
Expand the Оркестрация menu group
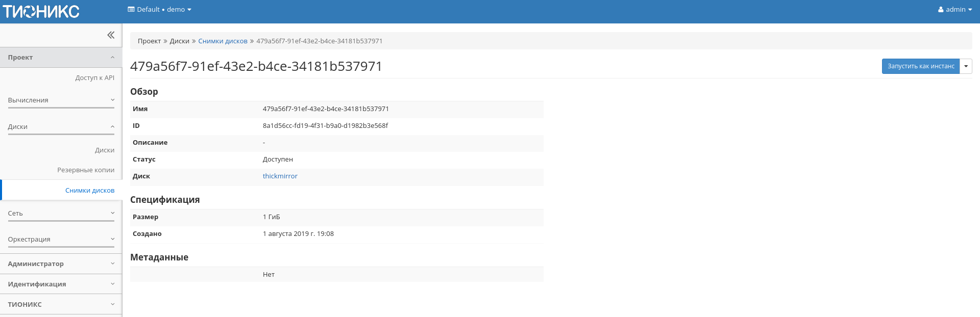(x=61, y=240)
